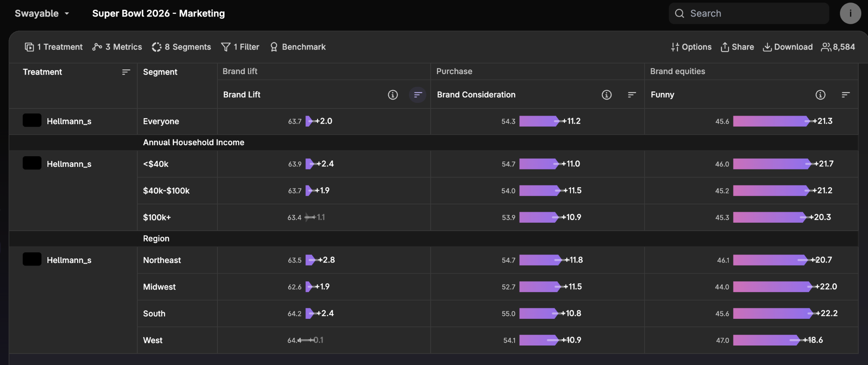Click the Benchmark button
The width and height of the screenshot is (868, 365).
coord(298,47)
